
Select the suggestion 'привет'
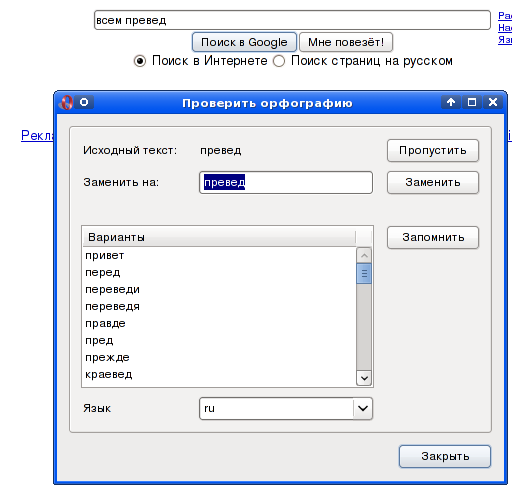tap(219, 256)
